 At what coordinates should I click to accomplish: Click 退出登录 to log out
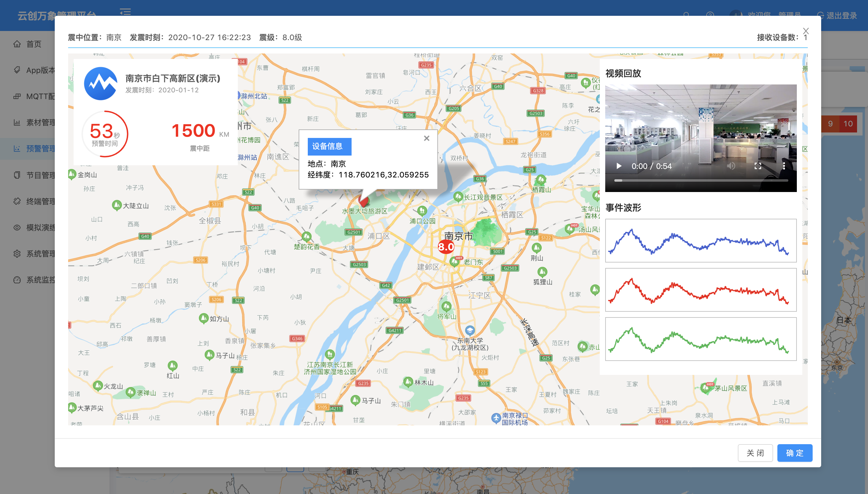tap(841, 15)
